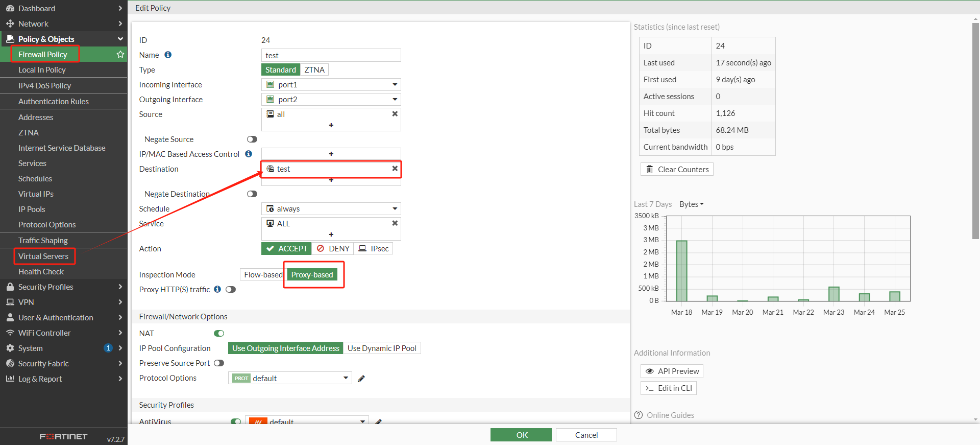Toggle the Negate Source switch

(252, 139)
